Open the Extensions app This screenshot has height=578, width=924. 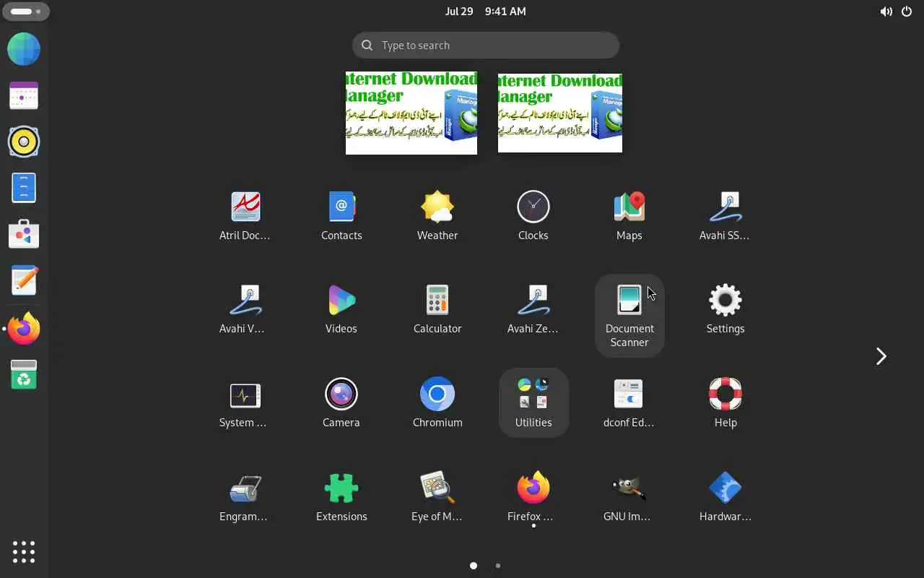(x=341, y=496)
